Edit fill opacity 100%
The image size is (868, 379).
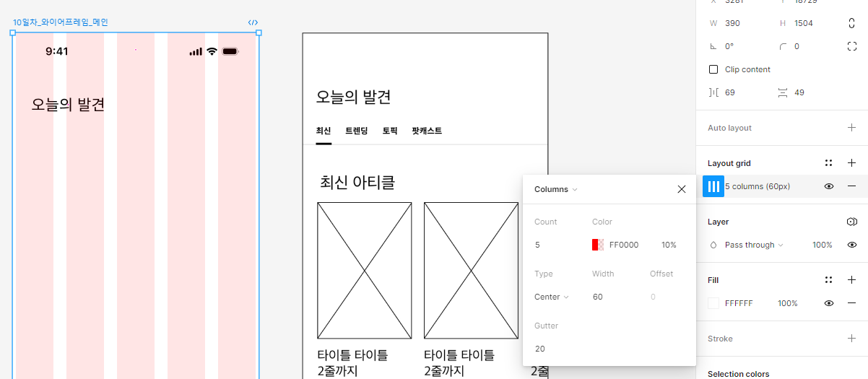click(788, 303)
